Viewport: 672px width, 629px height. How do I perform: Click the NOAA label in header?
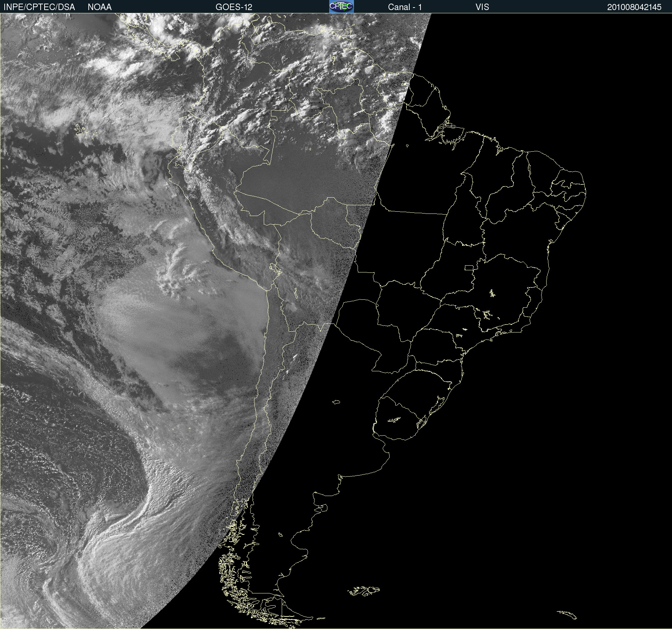click(x=100, y=7)
